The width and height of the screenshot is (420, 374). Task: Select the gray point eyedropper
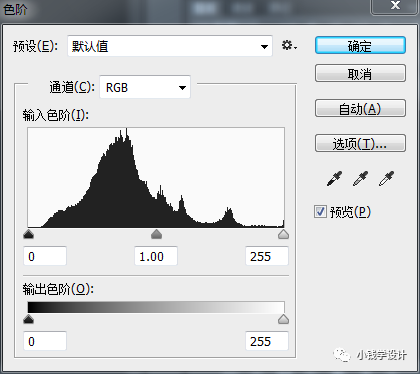tap(360, 179)
